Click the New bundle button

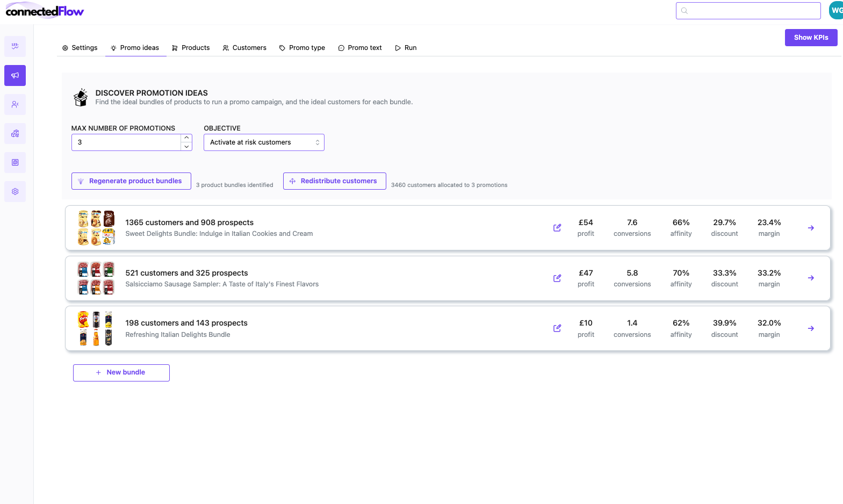121,372
